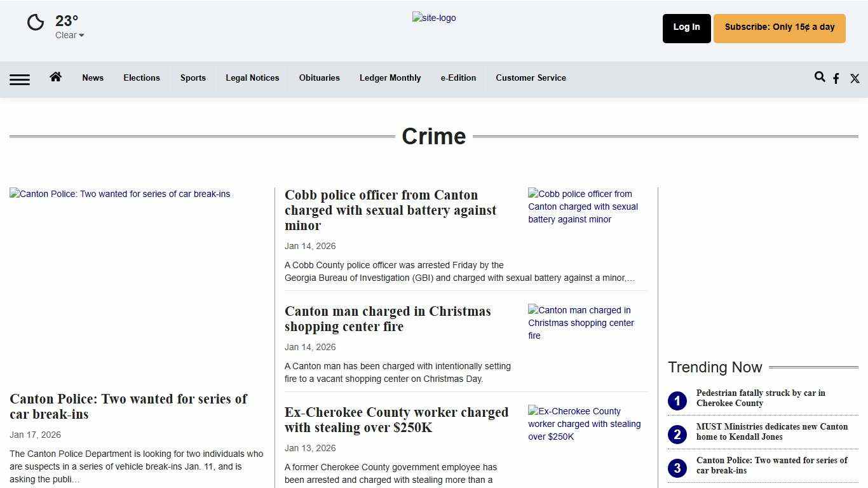Open 'Pedestrian fatally struck' trending story

pos(761,398)
